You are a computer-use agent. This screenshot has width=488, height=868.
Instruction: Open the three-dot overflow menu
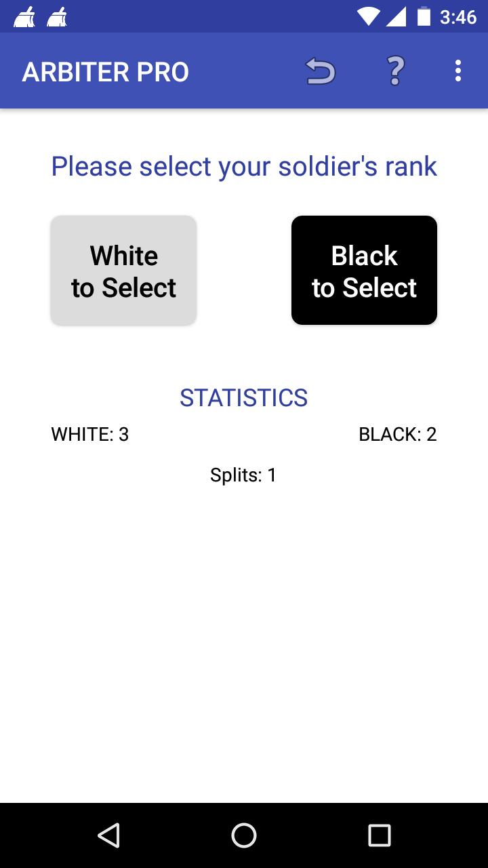(x=458, y=71)
